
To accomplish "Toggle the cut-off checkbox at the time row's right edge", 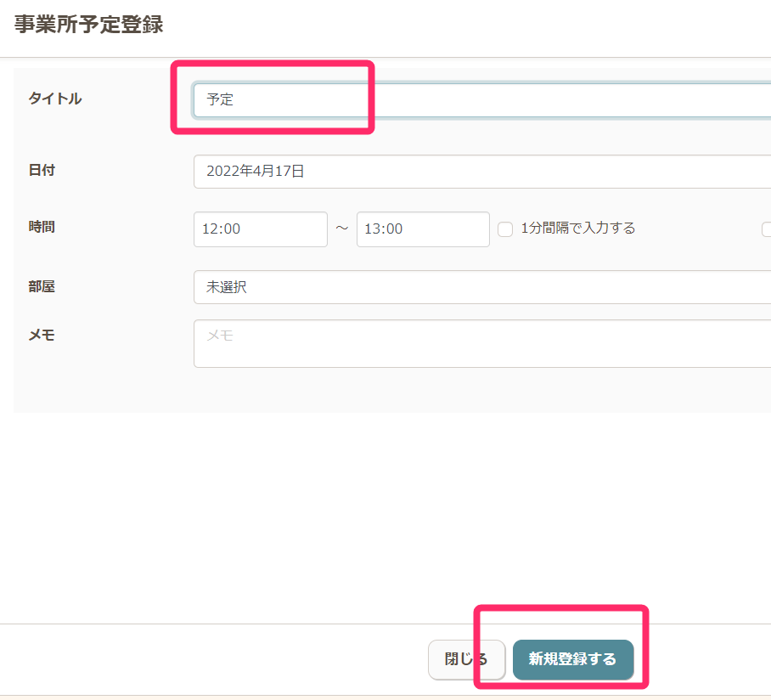I will [x=767, y=229].
